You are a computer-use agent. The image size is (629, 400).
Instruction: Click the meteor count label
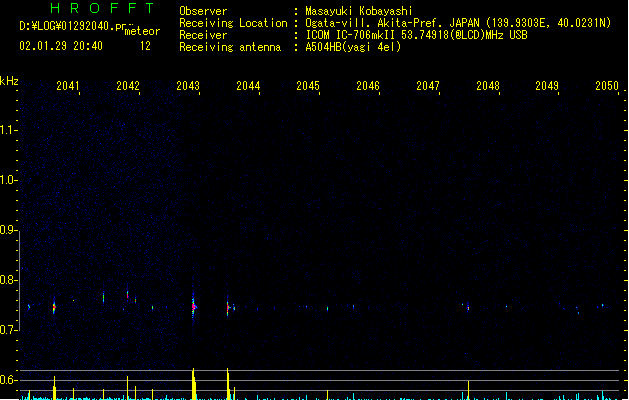pyautogui.click(x=142, y=31)
